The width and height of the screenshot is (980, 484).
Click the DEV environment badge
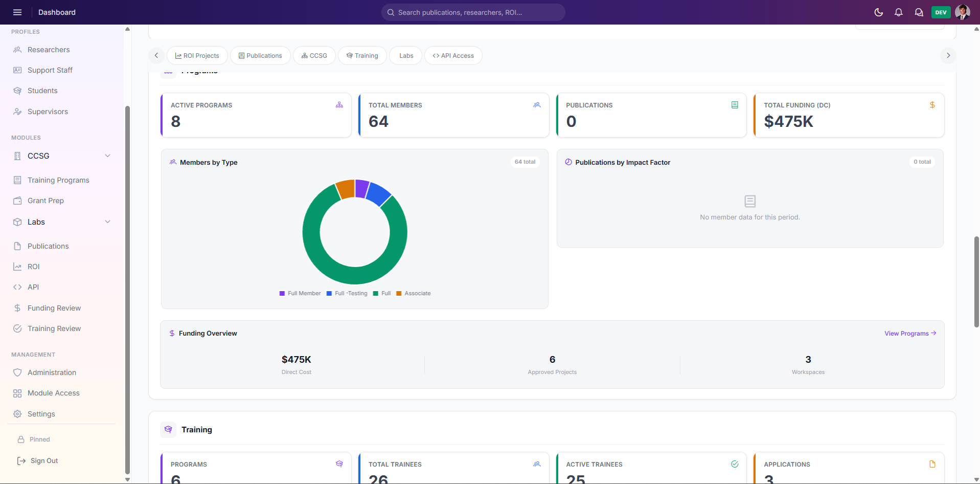coord(941,12)
